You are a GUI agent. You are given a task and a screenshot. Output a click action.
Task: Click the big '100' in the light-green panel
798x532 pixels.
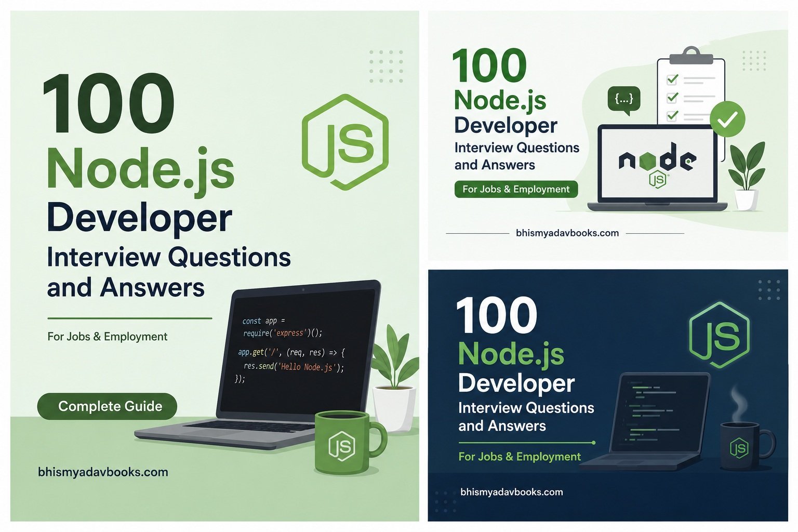coord(109,103)
